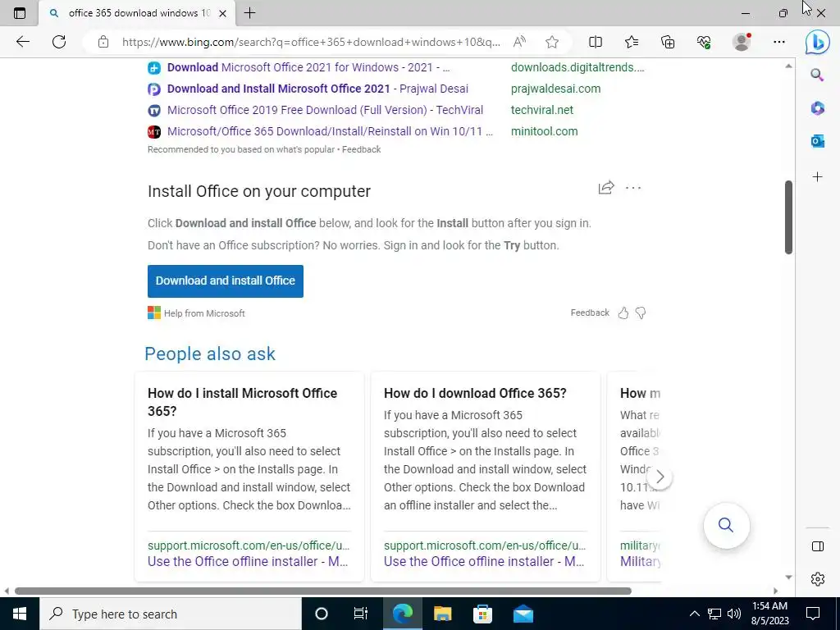This screenshot has width=840, height=630.
Task: Open more options for Install Office card
Action: pyautogui.click(x=633, y=188)
